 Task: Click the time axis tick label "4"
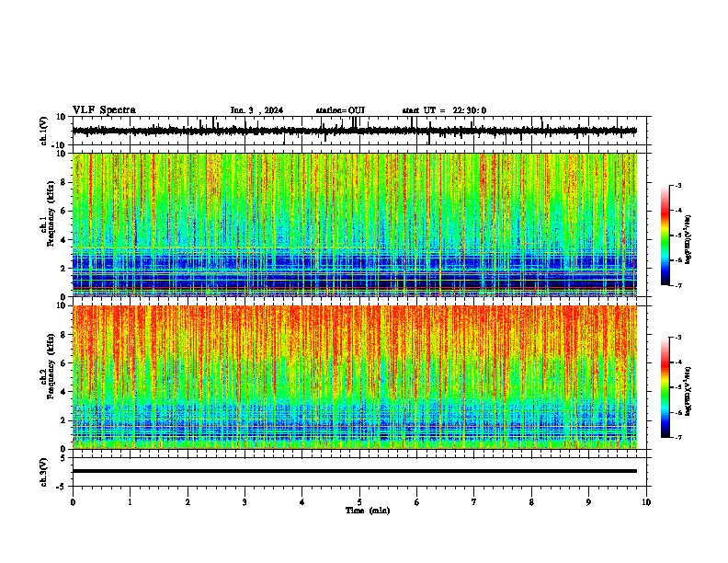[302, 502]
